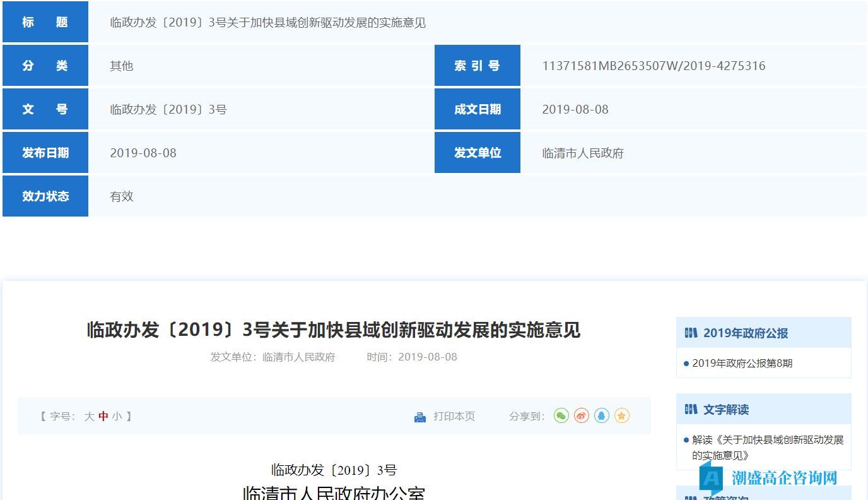The height and width of the screenshot is (500, 868).
Task: Click the 2019年政府公报 panel heading
Action: point(764,333)
